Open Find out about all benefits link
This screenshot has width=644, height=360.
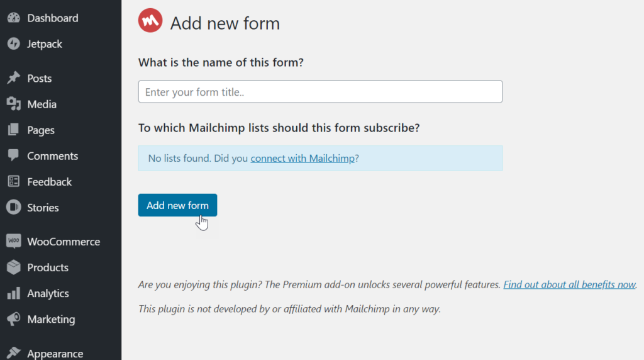tap(569, 284)
